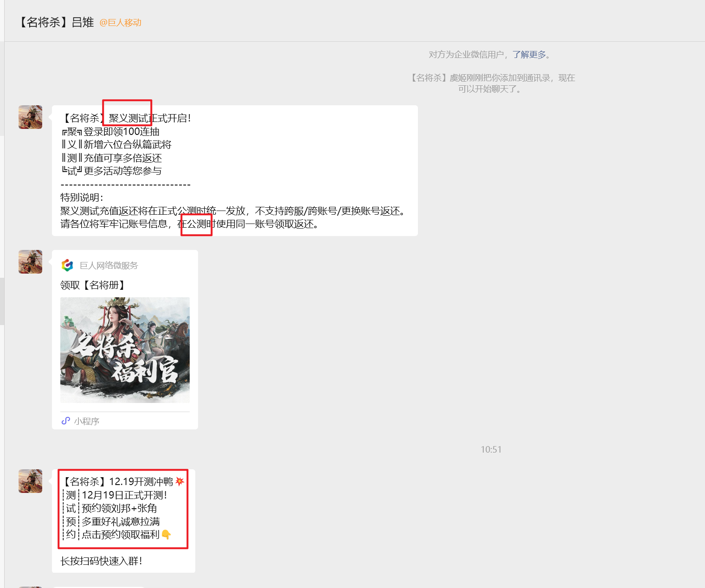Image resolution: width=705 pixels, height=588 pixels.
Task: Click the line 充值可享多倍返还
Action: click(x=123, y=158)
